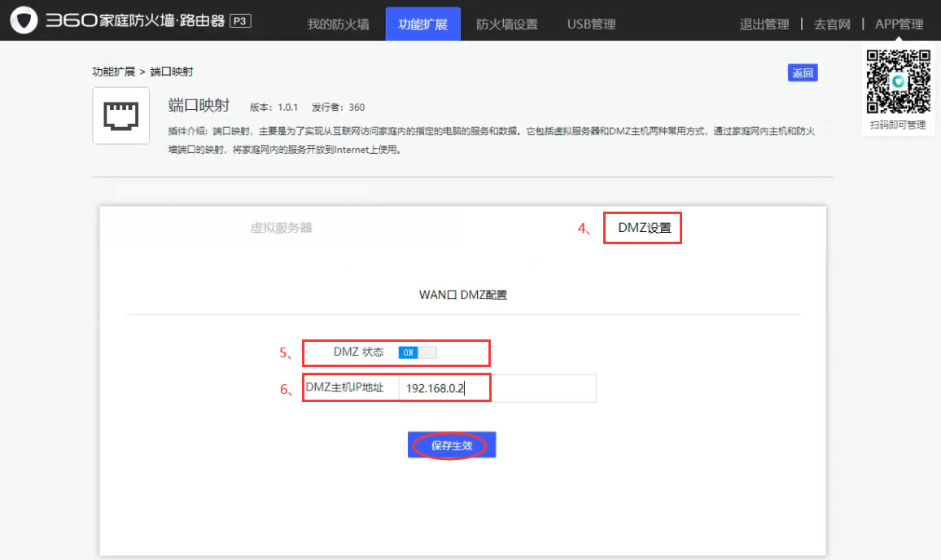
Task: Open the USB管理 section
Action: point(591,24)
